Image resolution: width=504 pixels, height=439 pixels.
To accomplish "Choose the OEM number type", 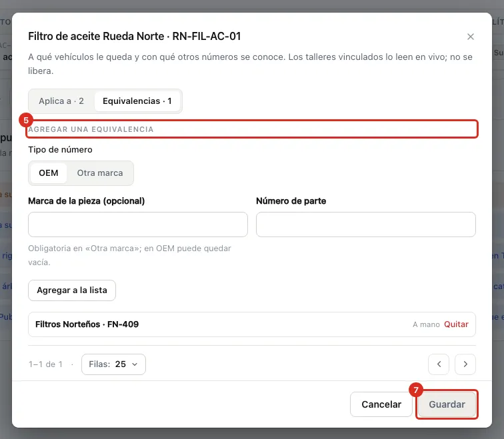I will [x=49, y=173].
